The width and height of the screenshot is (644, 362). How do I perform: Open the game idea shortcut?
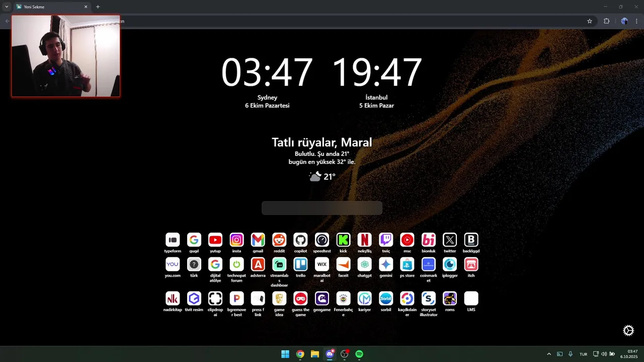click(x=279, y=298)
